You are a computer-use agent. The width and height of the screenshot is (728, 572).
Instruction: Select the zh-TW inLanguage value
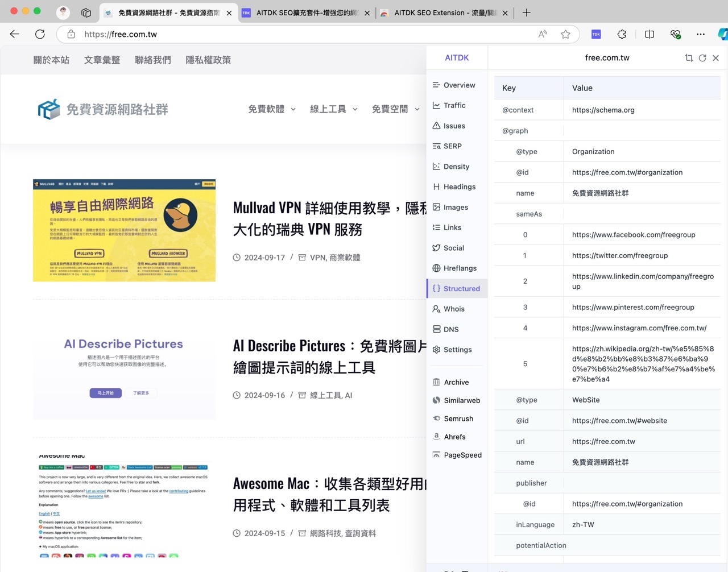coord(642,525)
